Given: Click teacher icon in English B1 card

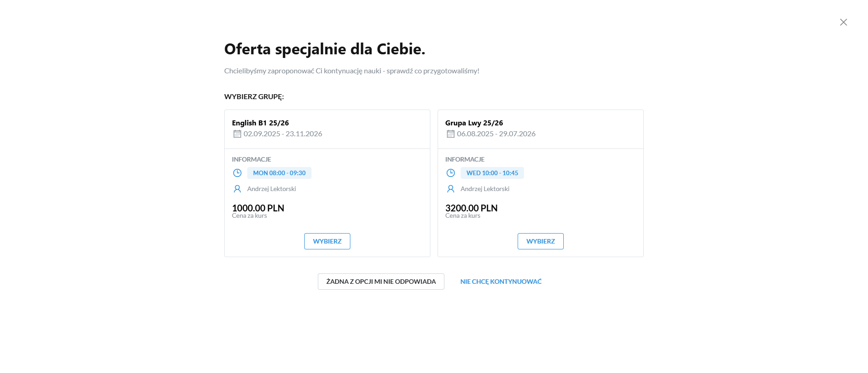Looking at the screenshot, I should (x=237, y=189).
